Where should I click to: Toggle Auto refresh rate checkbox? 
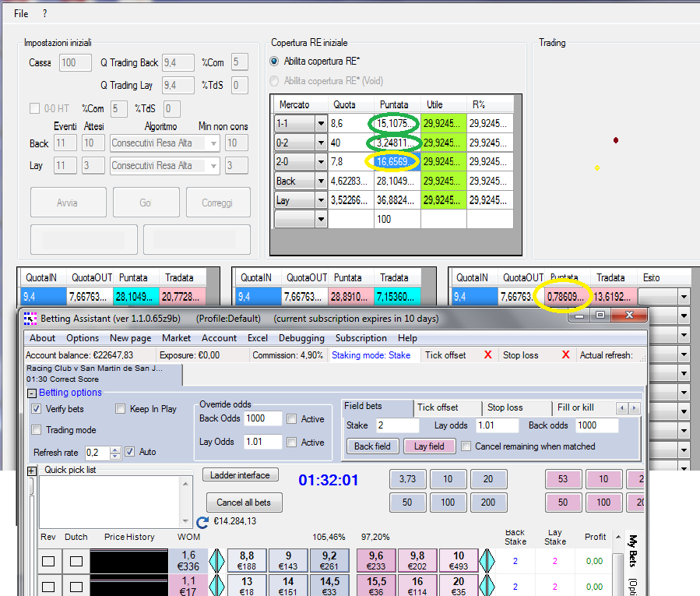tap(129, 452)
